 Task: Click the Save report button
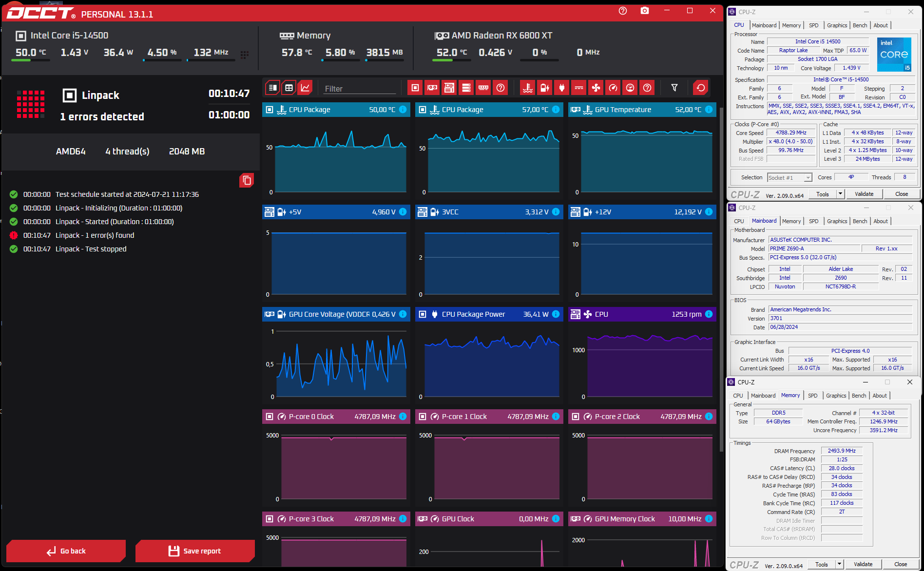[195, 551]
